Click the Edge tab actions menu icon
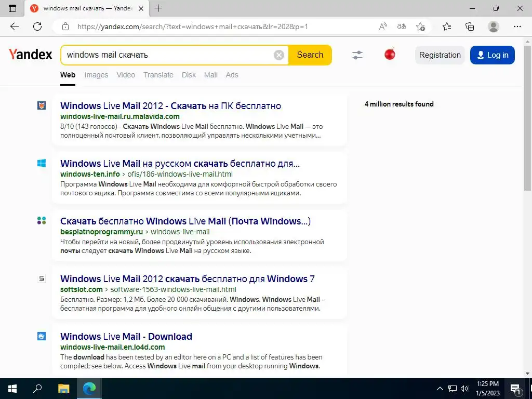 tap(12, 8)
